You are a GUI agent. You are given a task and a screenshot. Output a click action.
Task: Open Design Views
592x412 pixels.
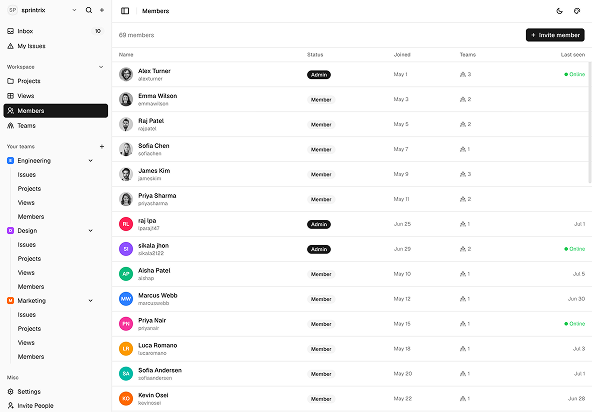pyautogui.click(x=26, y=273)
